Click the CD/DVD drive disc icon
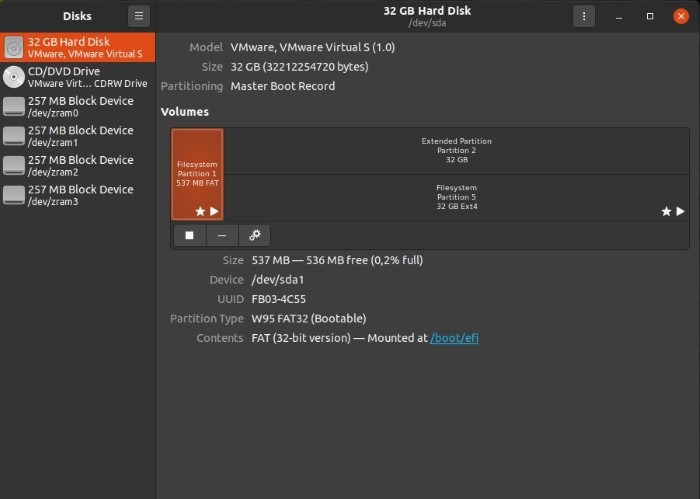 [x=14, y=77]
